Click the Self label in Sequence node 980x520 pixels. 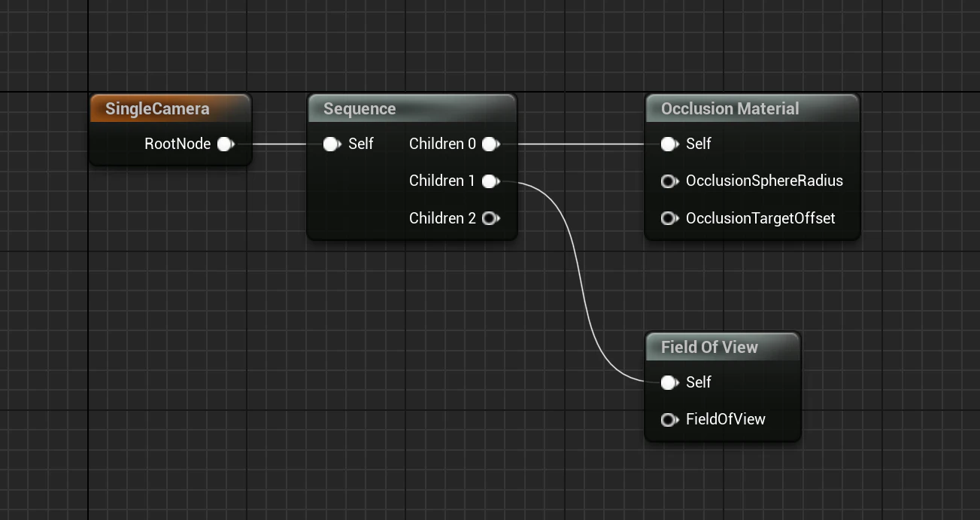(361, 144)
